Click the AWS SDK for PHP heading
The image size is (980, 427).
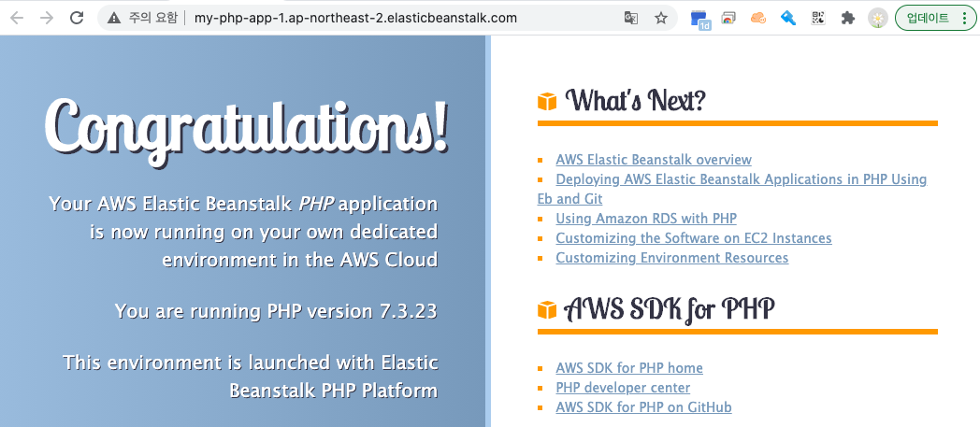(670, 308)
